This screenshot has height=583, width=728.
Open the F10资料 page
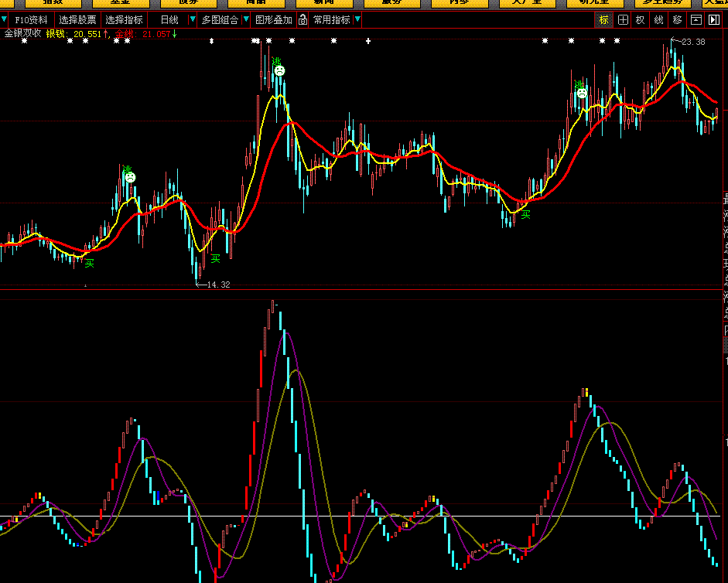31,20
